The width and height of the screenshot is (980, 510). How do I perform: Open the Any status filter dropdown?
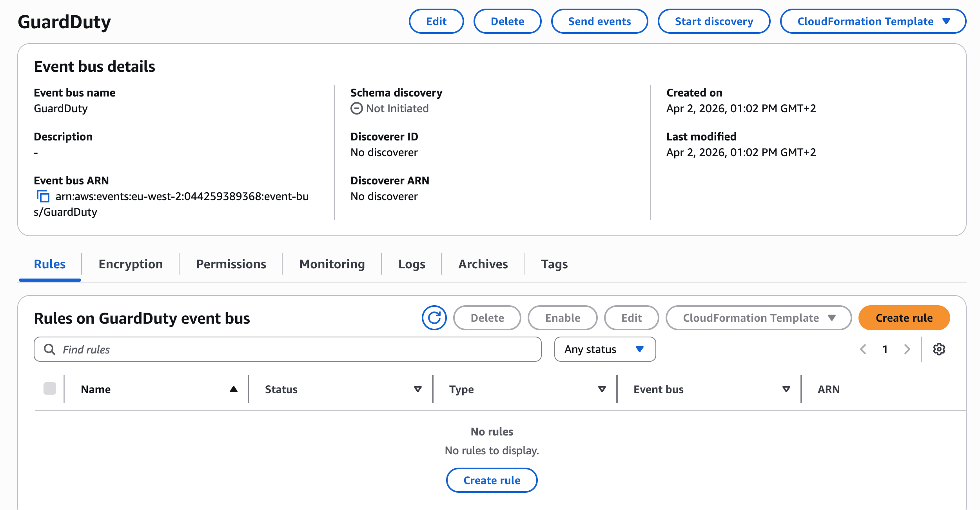pyautogui.click(x=605, y=349)
